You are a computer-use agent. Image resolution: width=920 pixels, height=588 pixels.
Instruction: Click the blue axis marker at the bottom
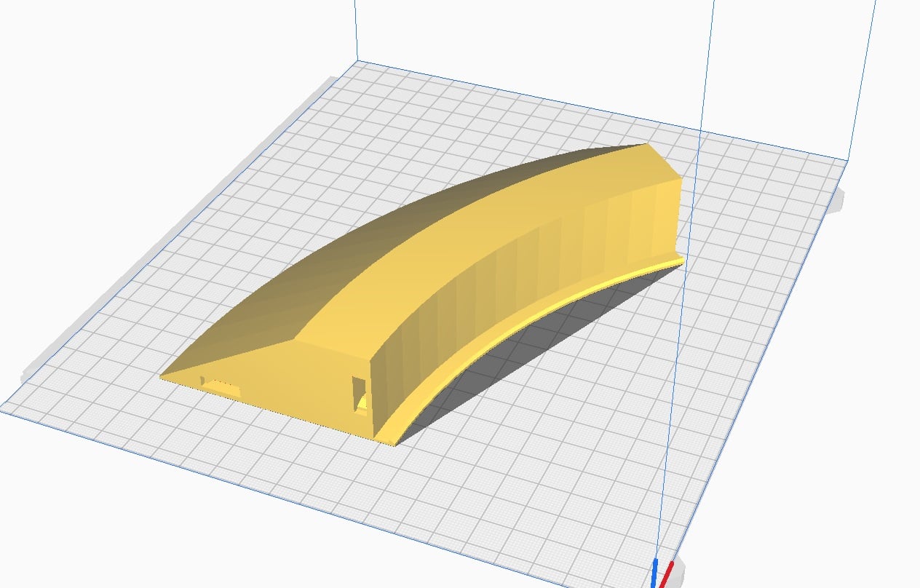coord(654,571)
